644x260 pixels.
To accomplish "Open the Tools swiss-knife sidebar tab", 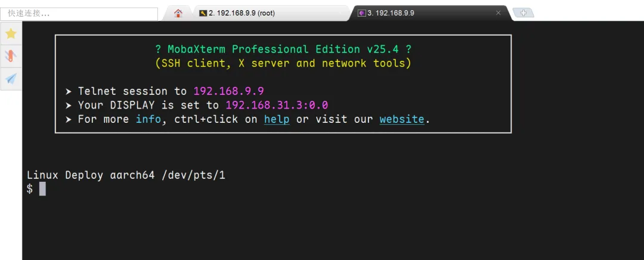I will [11, 56].
